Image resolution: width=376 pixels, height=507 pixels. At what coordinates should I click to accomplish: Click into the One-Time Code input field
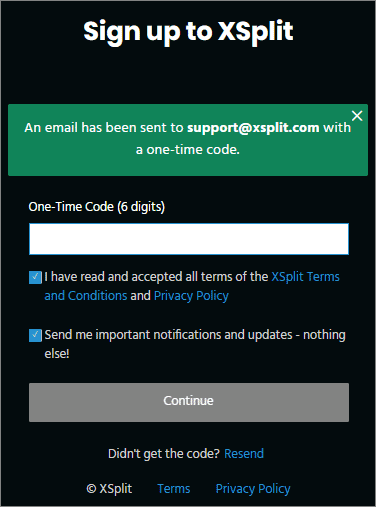[189, 239]
